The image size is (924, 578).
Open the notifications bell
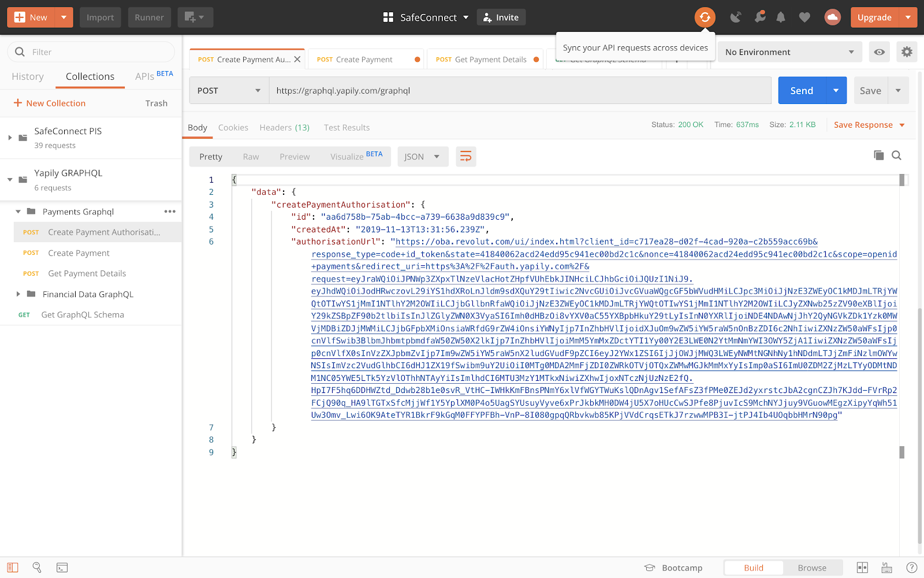coord(781,17)
